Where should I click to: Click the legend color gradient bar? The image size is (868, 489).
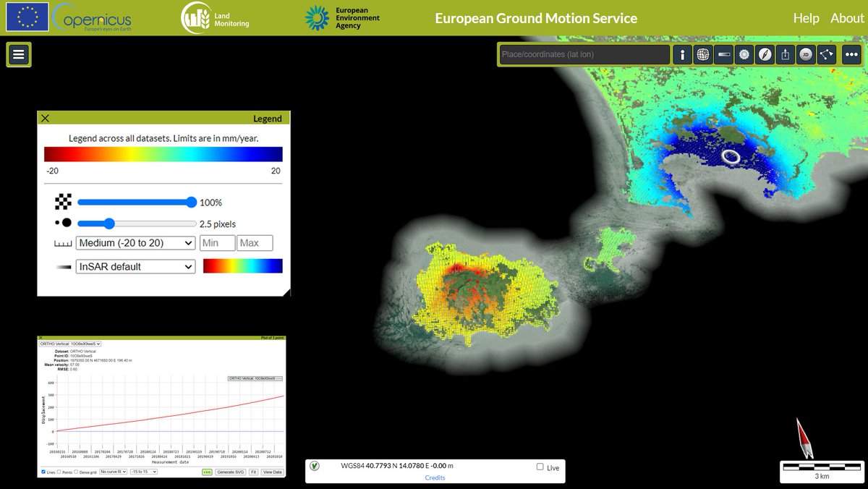click(163, 154)
